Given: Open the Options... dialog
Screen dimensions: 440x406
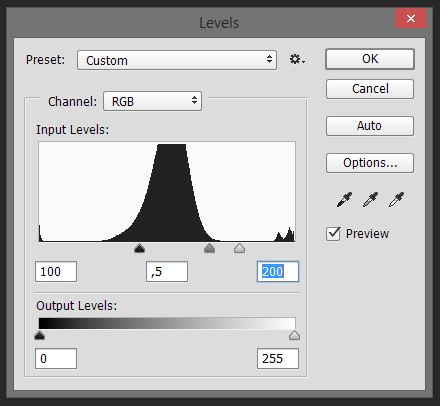Looking at the screenshot, I should pos(370,163).
